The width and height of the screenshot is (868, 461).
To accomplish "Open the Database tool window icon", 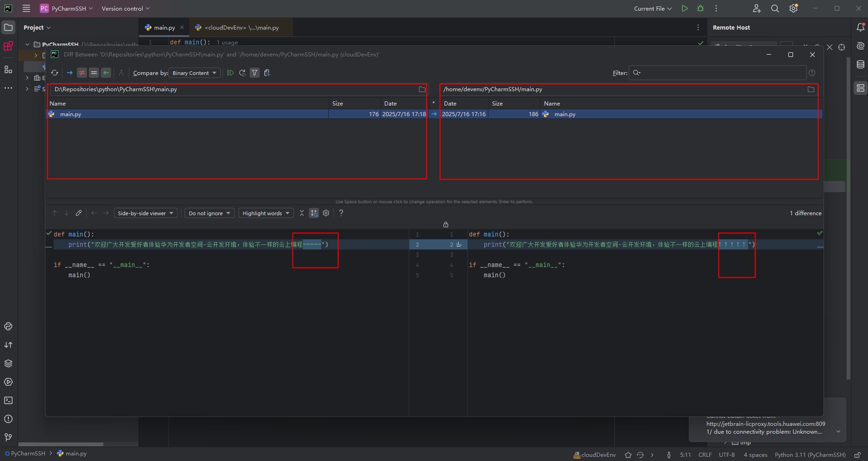I will click(861, 64).
